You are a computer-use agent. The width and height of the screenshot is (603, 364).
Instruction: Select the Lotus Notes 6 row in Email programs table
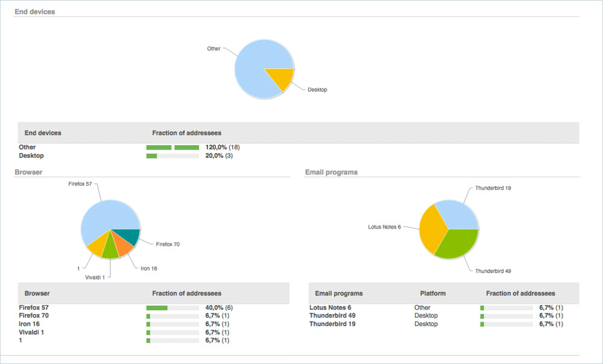(x=330, y=307)
